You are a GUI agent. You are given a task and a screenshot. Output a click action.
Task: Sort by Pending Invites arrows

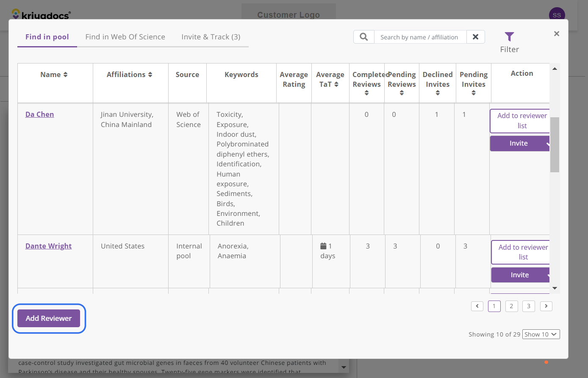(x=474, y=93)
